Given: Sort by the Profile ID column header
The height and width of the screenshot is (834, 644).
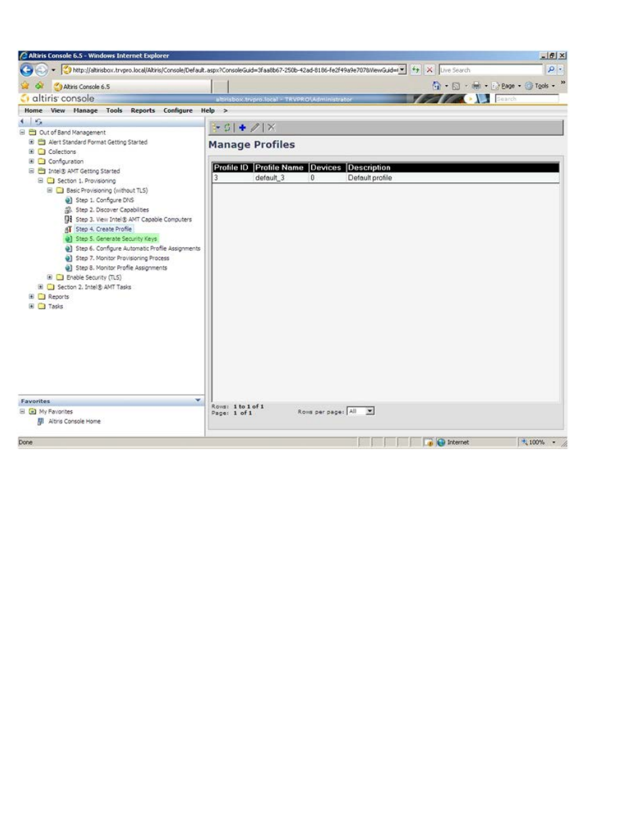Looking at the screenshot, I should [232, 167].
